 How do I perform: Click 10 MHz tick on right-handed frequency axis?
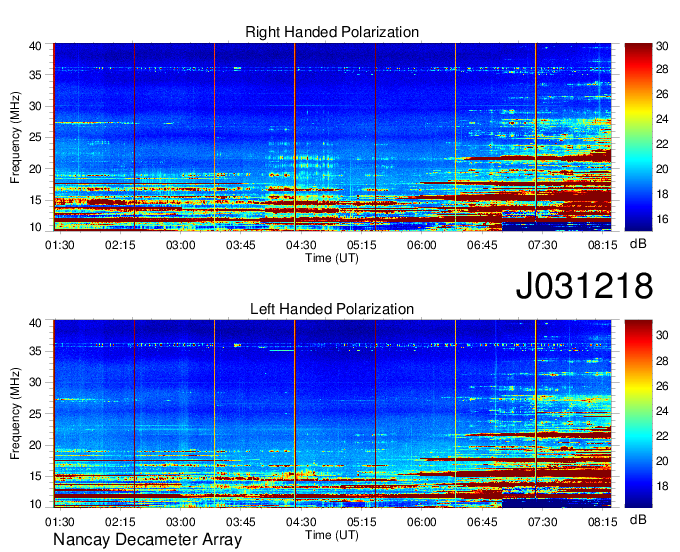tap(35, 227)
